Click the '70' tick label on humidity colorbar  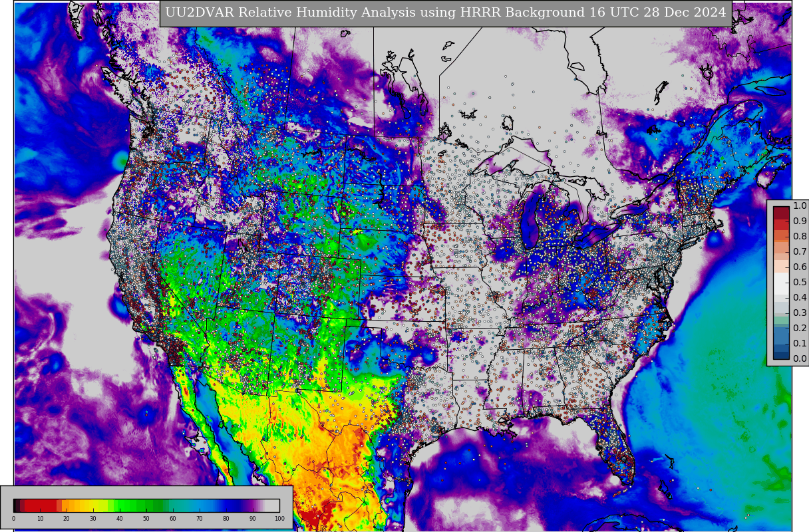coord(200,519)
